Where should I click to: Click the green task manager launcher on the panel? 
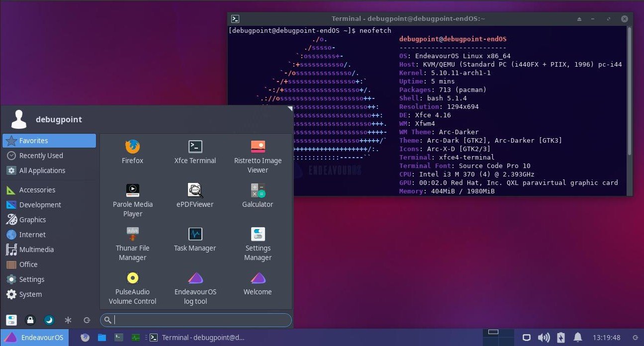point(135,337)
